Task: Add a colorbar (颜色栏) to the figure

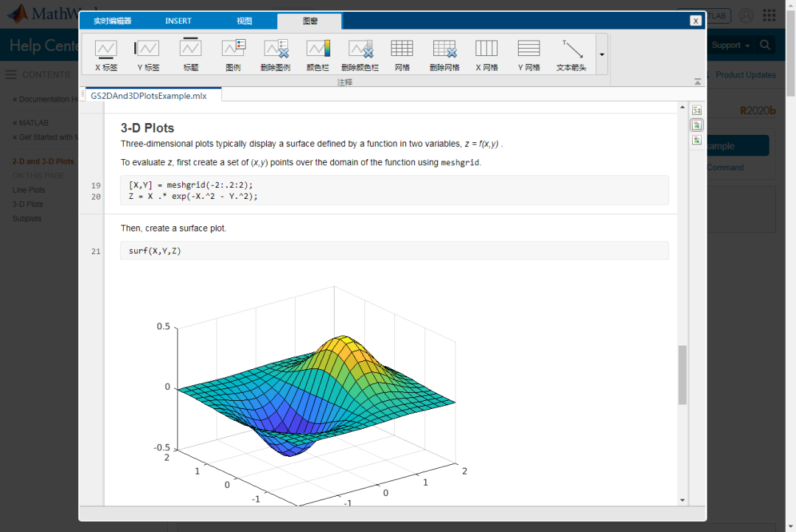Action: (x=318, y=55)
